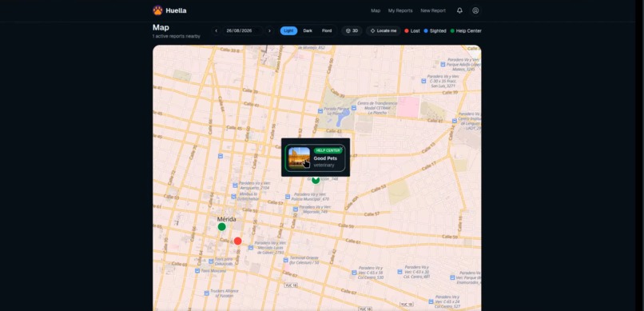Click bus stop icon for Aeropuerto_2104
The image size is (644, 311).
[x=235, y=185]
